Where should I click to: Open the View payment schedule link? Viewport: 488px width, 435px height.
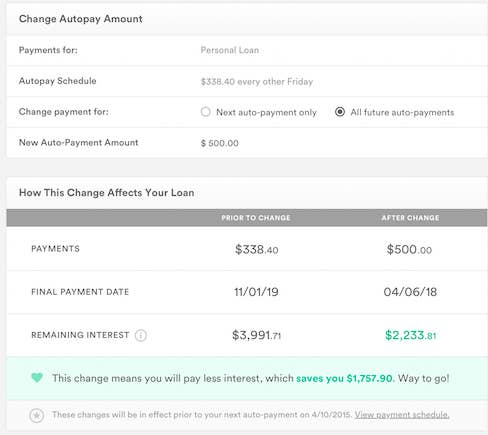point(402,415)
